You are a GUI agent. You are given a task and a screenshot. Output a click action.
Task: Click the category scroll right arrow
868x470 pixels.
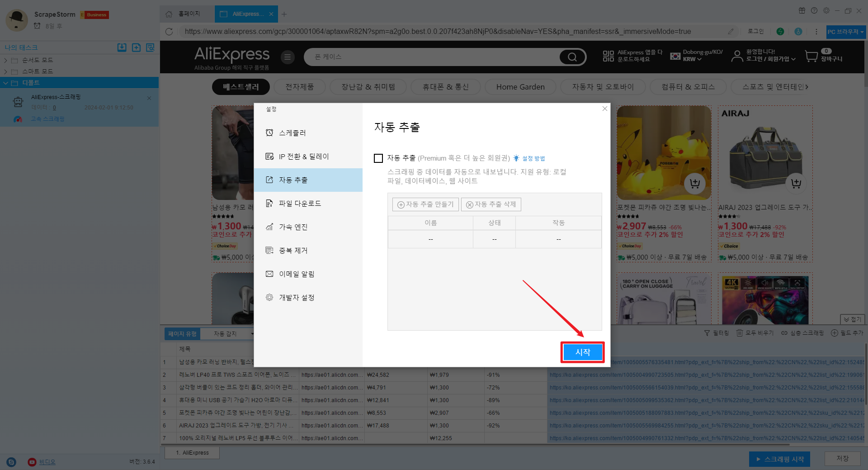coord(807,87)
